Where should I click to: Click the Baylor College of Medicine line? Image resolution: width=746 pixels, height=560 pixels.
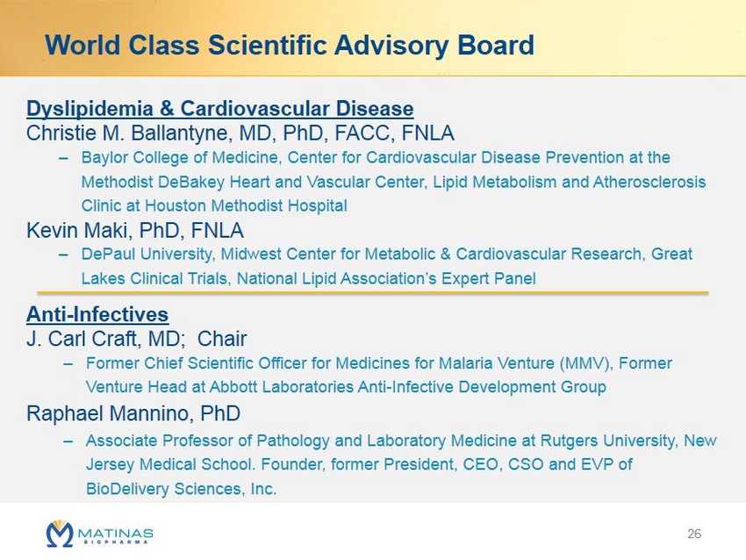click(376, 158)
